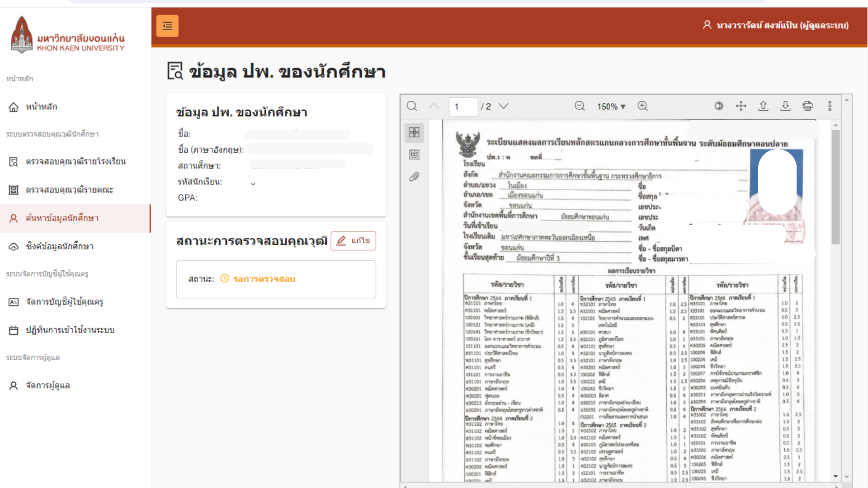Toggle the page thumbnails panel
Screen dimensions: 868x488
pos(414,132)
